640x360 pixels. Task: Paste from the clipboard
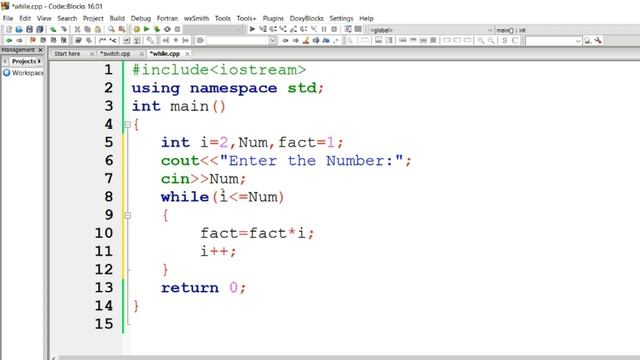[98, 29]
